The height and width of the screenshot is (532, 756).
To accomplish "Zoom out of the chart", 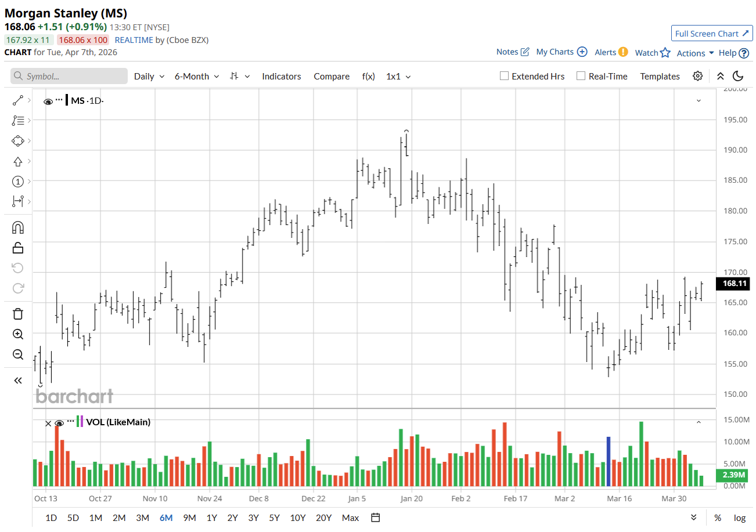I will coord(17,354).
